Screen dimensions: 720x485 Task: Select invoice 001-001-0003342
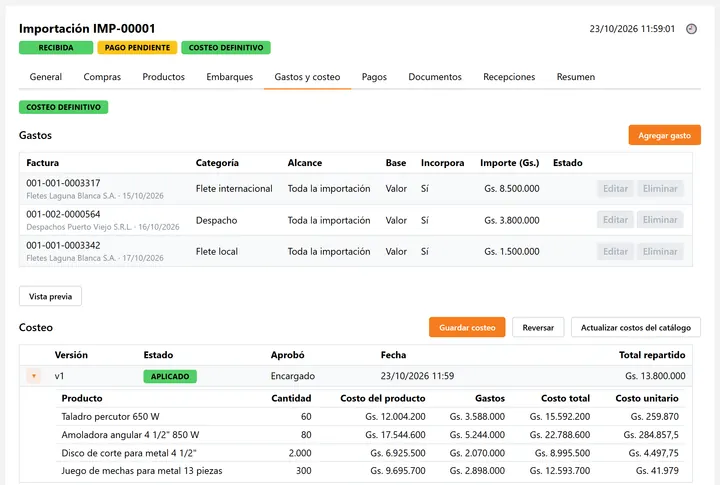(x=63, y=246)
